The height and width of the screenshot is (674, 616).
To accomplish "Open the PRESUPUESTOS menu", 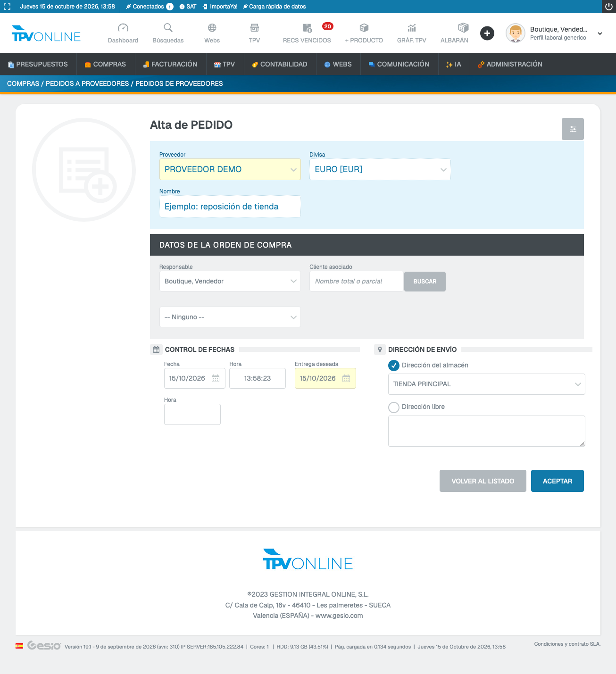I will (38, 64).
